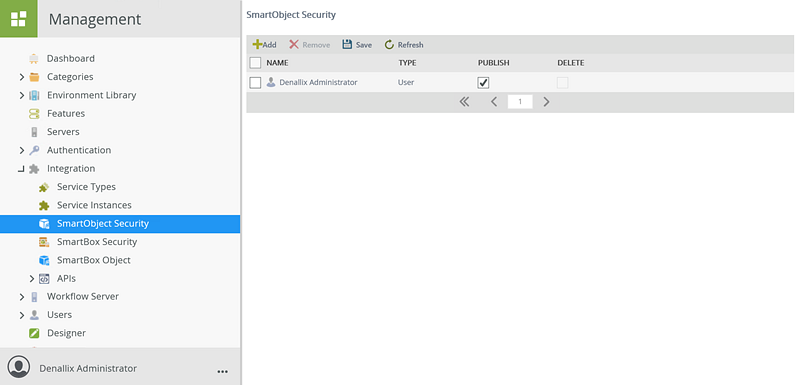Click the Management header title
800x385 pixels.
click(95, 19)
